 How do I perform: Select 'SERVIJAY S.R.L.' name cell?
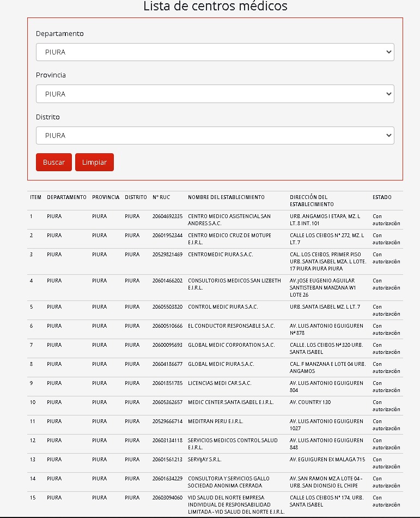pos(205,460)
